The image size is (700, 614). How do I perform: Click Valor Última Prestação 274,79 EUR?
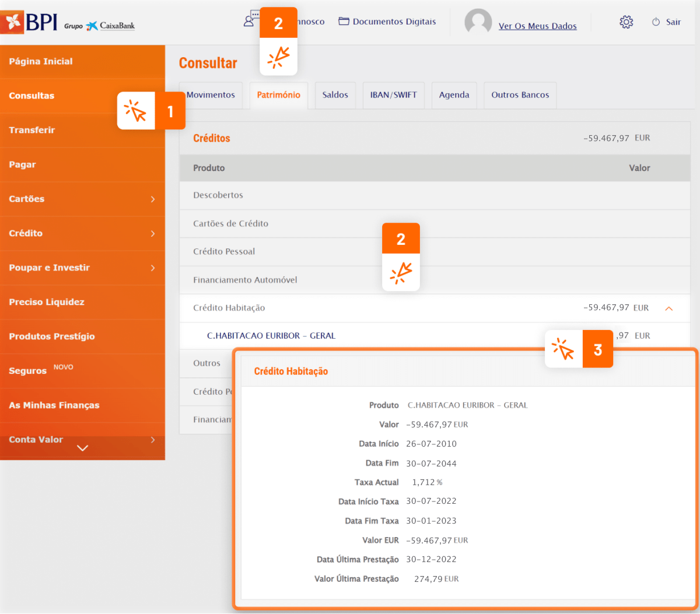coord(436,579)
